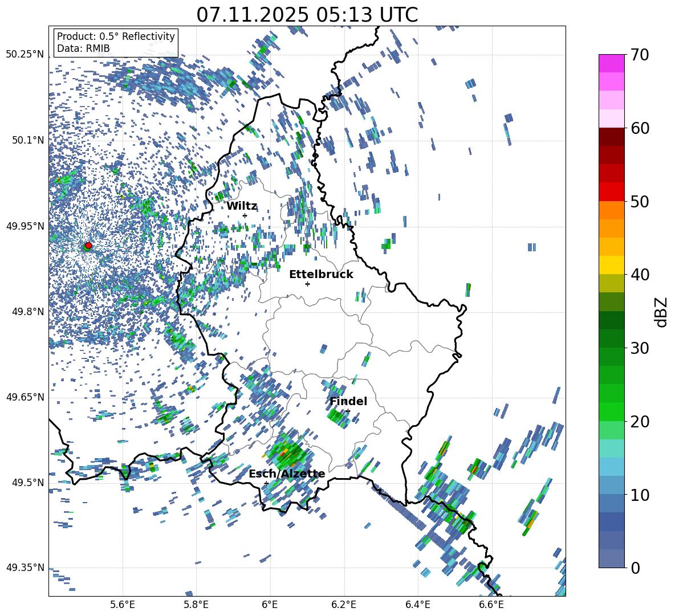Click the 49.65°N latitude label

coord(25,397)
